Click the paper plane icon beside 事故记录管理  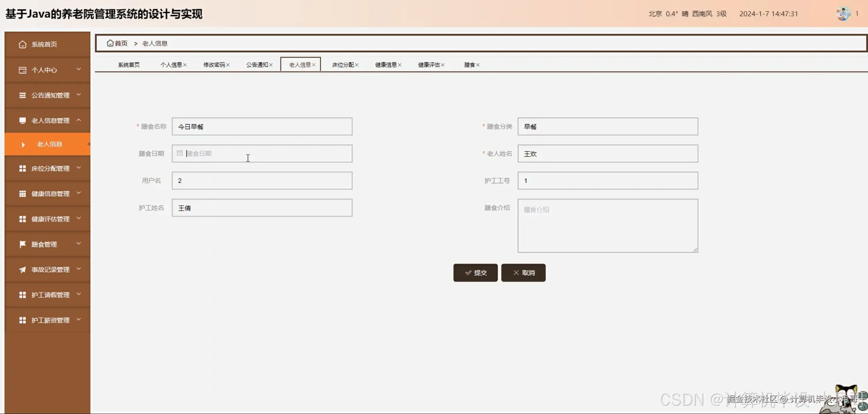(22, 269)
